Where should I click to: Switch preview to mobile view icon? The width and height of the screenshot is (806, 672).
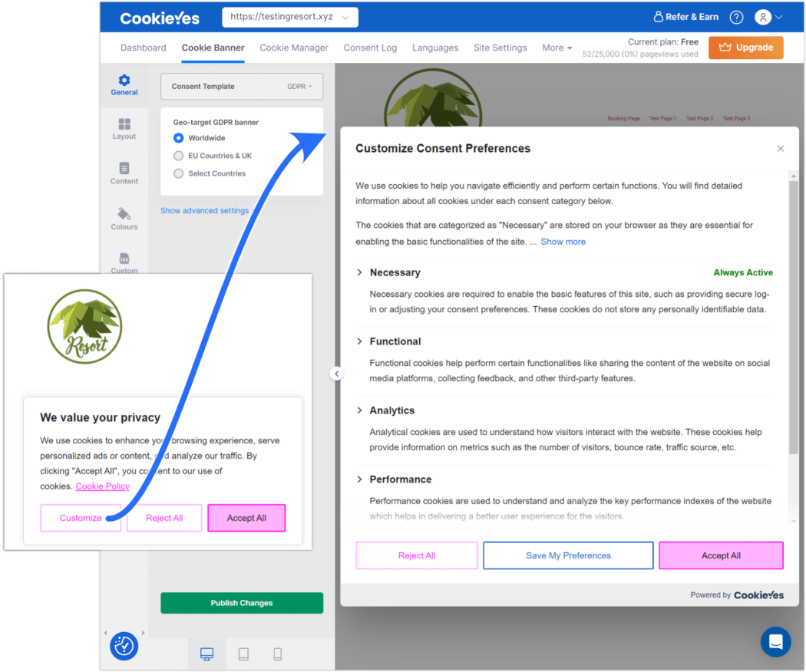pos(278,654)
